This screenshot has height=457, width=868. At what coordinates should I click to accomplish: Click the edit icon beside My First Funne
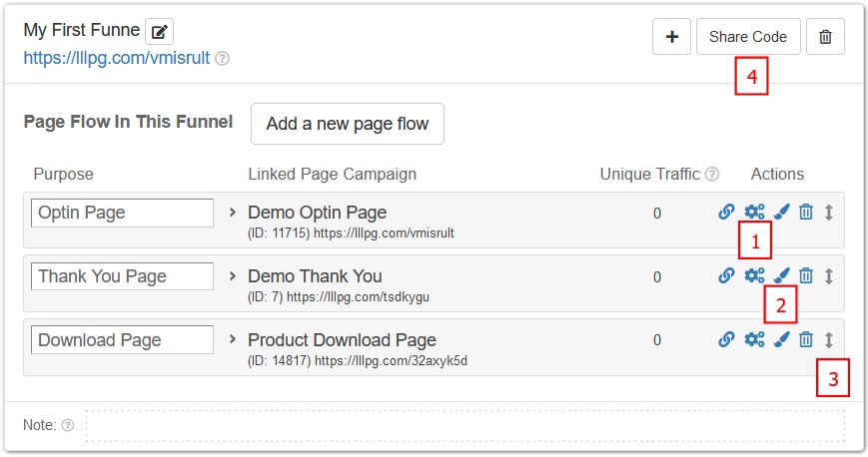160,32
